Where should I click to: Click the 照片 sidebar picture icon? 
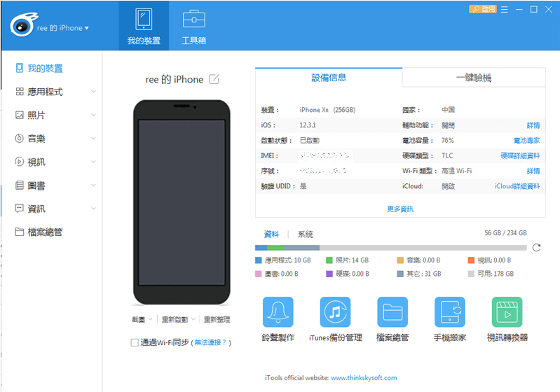click(20, 115)
